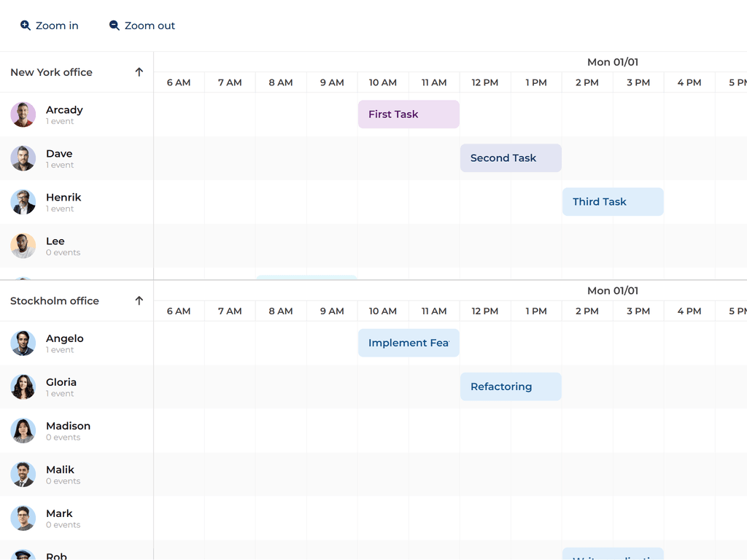The height and width of the screenshot is (560, 747).
Task: Click the magnifier icon next to Zoom out
Action: pos(114,25)
